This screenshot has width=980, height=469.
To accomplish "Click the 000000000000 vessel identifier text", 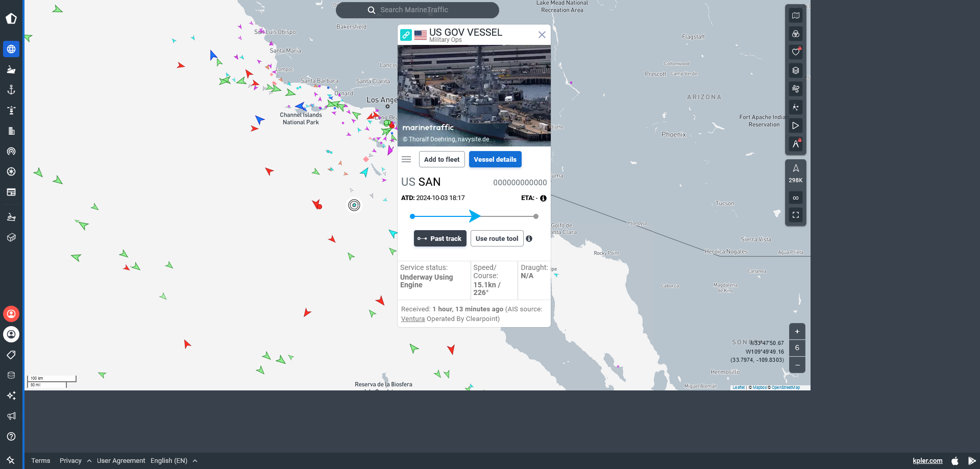I will (x=520, y=182).
